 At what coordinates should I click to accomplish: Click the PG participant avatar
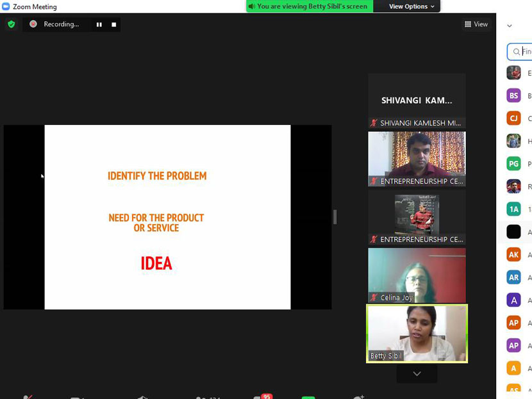[513, 163]
